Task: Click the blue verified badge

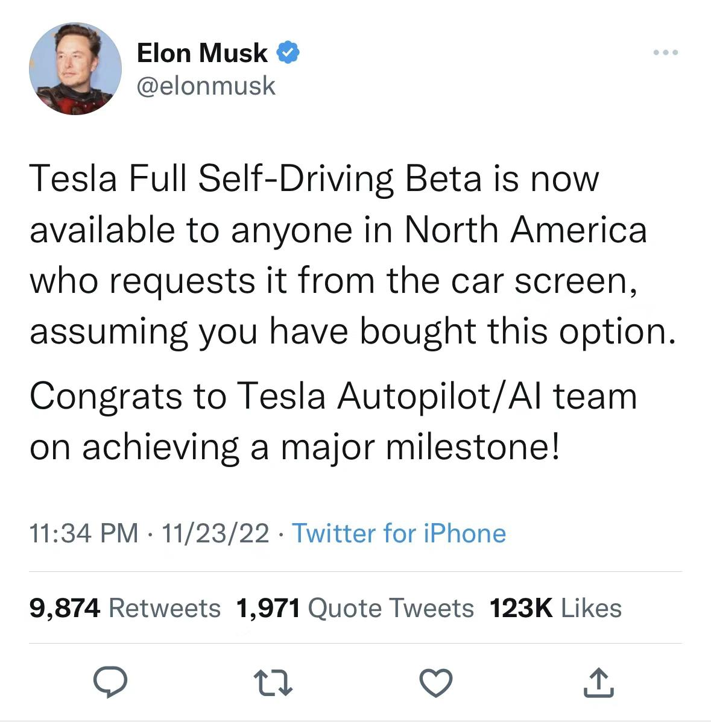Action: pyautogui.click(x=288, y=52)
